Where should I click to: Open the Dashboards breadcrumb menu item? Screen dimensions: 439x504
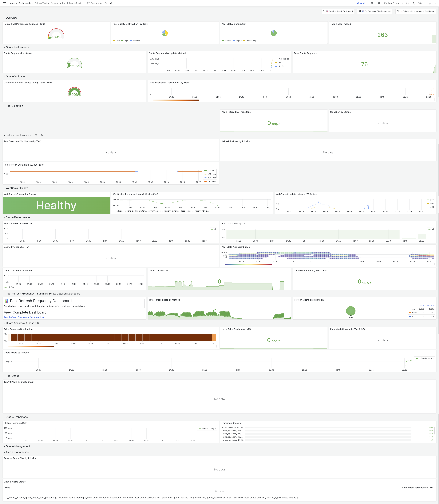(x=24, y=3)
